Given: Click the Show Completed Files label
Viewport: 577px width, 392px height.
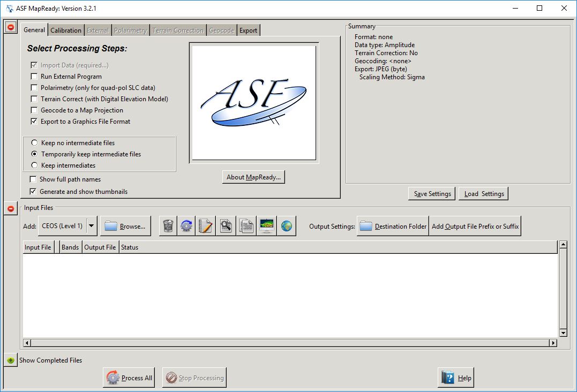Looking at the screenshot, I should point(50,360).
